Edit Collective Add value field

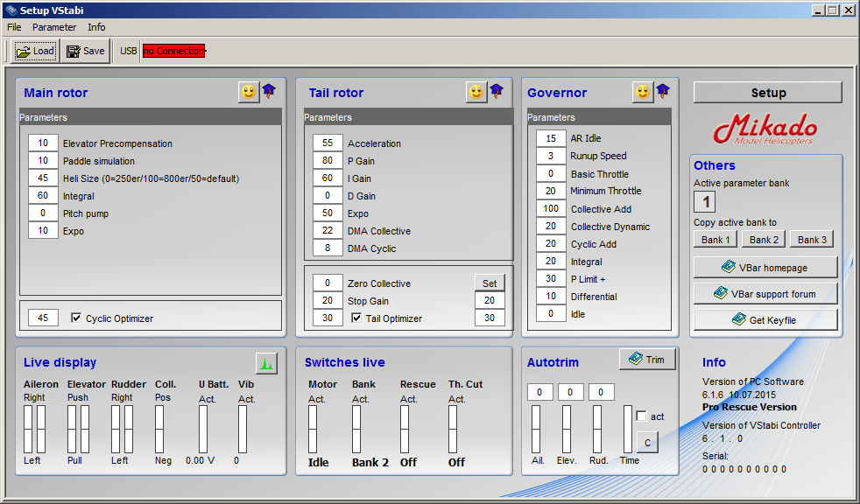[551, 209]
